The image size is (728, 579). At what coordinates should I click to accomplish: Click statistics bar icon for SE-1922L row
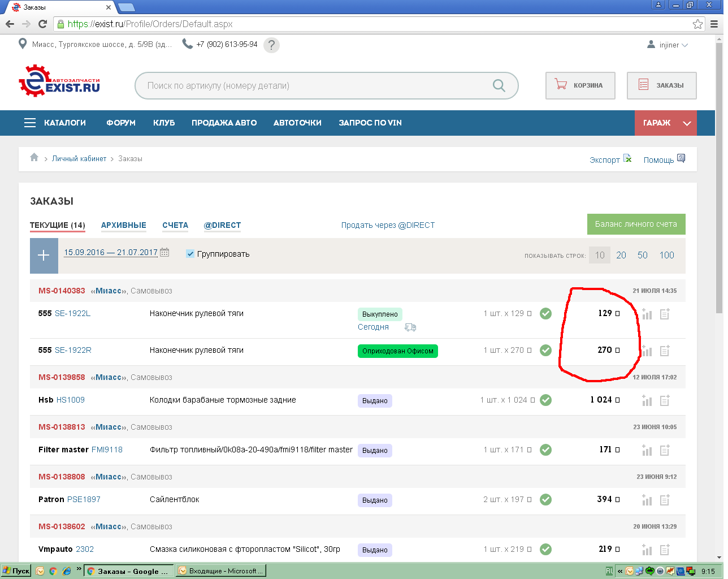click(647, 314)
